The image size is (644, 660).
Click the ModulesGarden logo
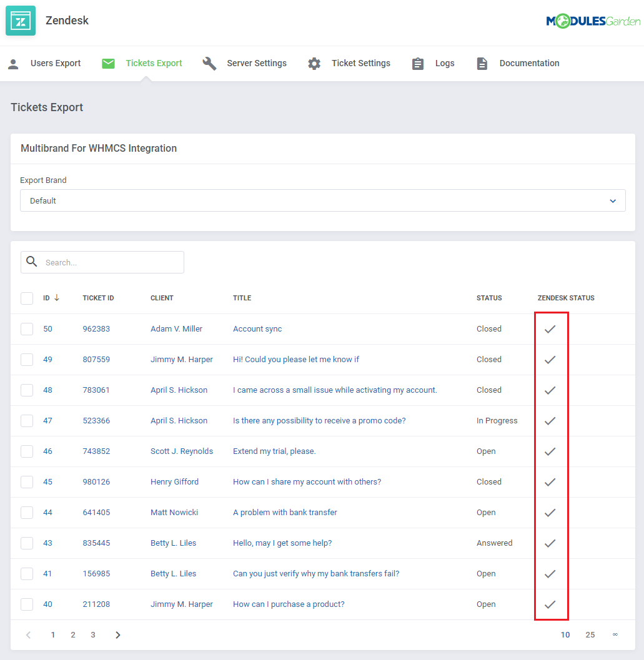pyautogui.click(x=593, y=21)
